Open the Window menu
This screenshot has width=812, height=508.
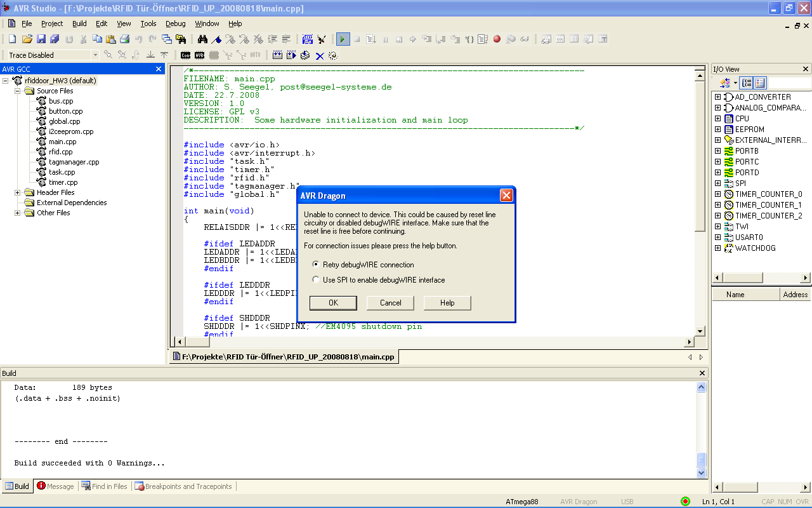pyautogui.click(x=207, y=23)
